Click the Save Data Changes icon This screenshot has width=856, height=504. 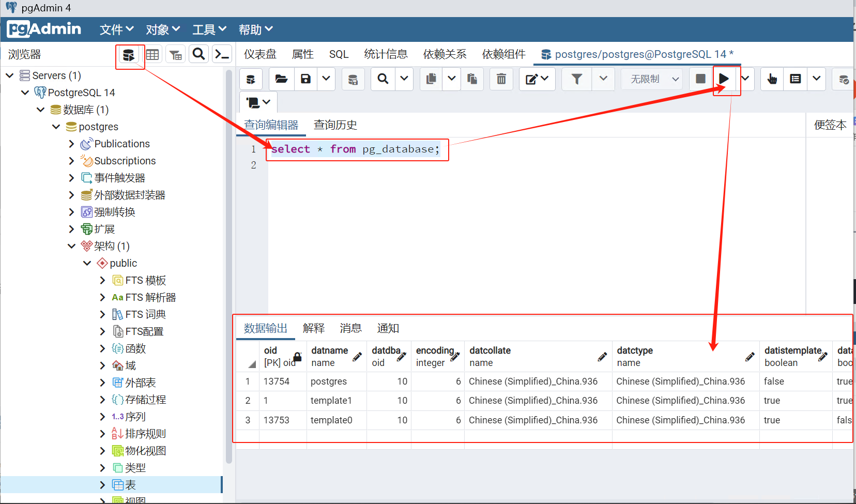coord(353,79)
